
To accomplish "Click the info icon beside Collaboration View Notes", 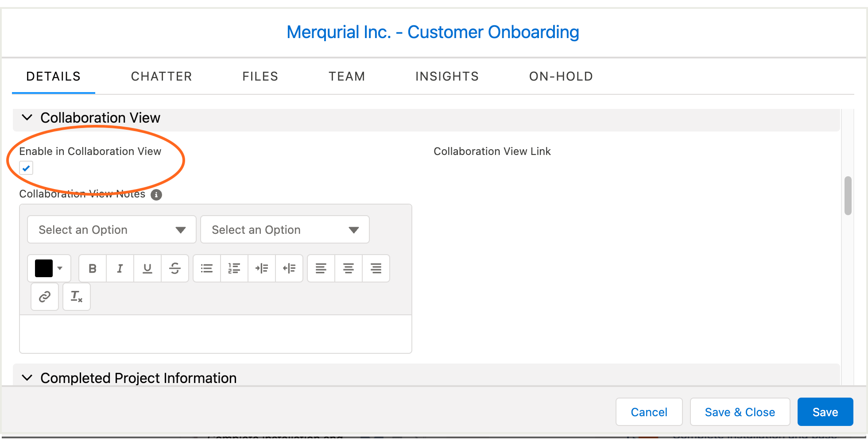I will point(156,195).
